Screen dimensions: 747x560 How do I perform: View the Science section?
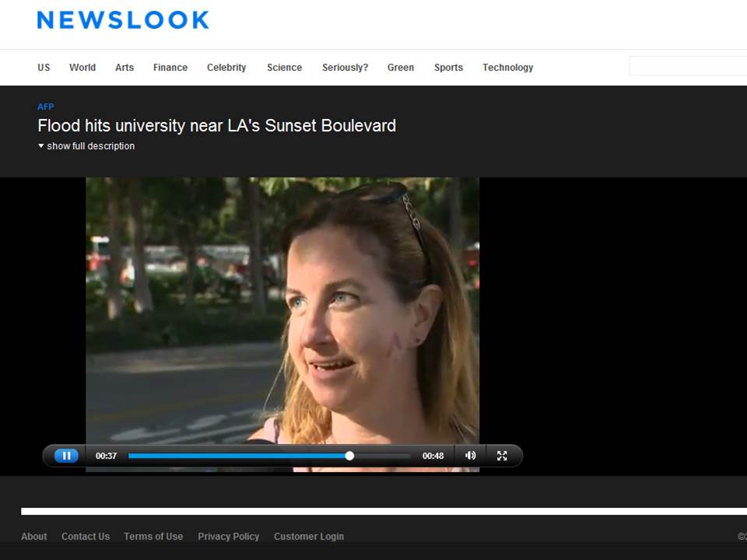(x=284, y=68)
